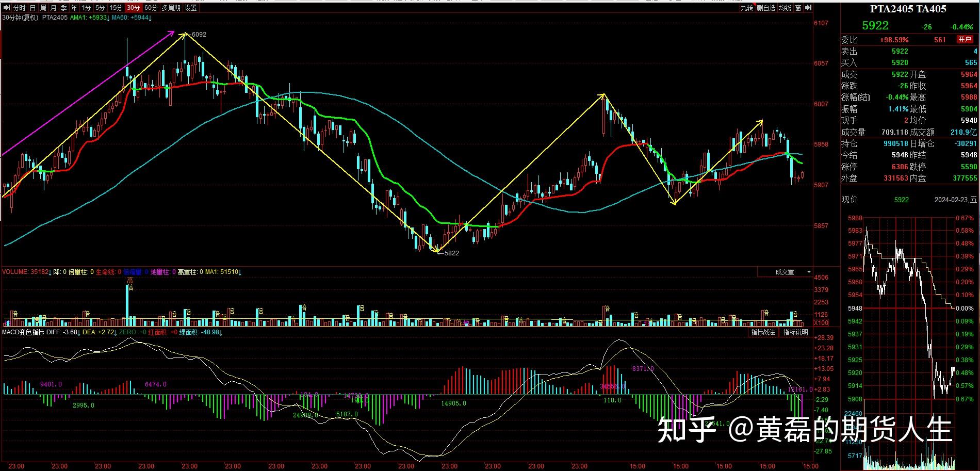This screenshot has width=980, height=471.
Task: Click the 跌停 5590 value
Action: click(x=969, y=167)
